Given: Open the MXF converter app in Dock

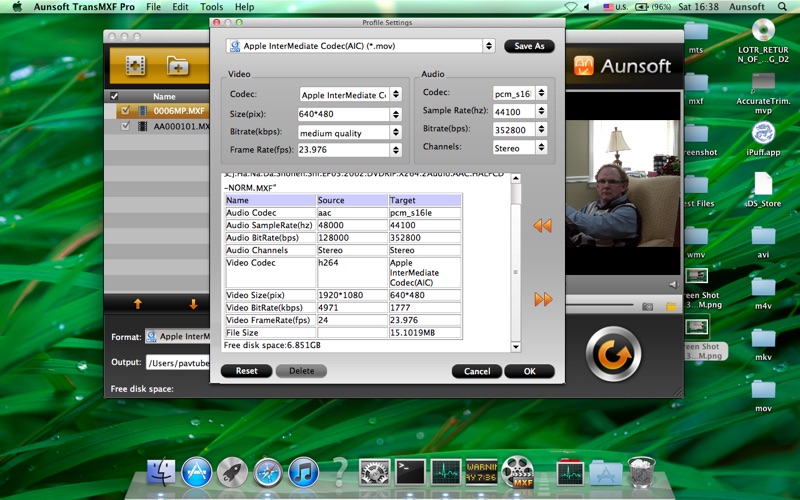Looking at the screenshot, I should [517, 471].
